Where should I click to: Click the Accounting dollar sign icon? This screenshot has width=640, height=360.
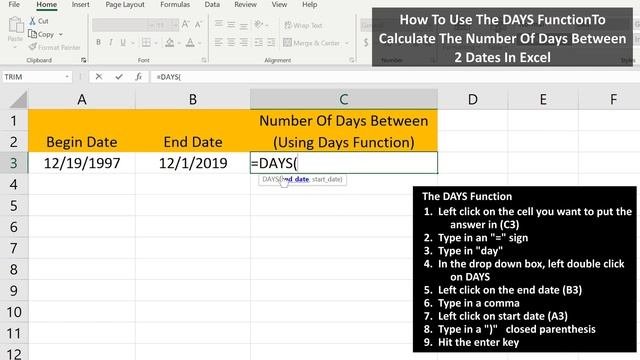click(366, 42)
